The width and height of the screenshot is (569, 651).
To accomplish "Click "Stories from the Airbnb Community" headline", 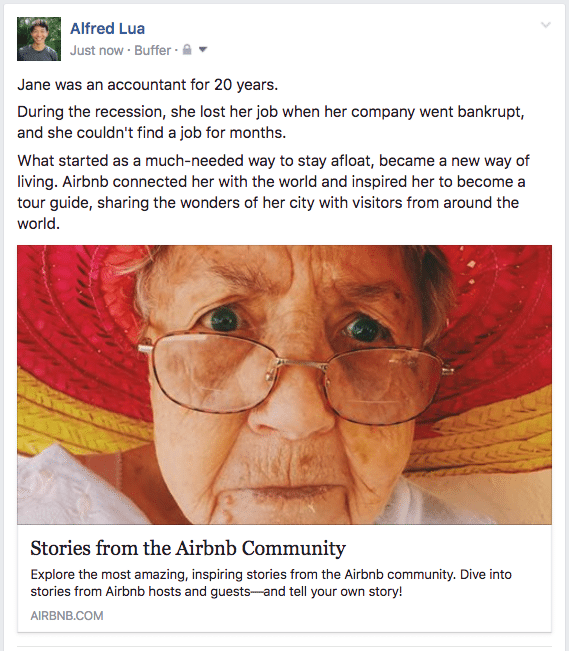I will click(x=188, y=548).
